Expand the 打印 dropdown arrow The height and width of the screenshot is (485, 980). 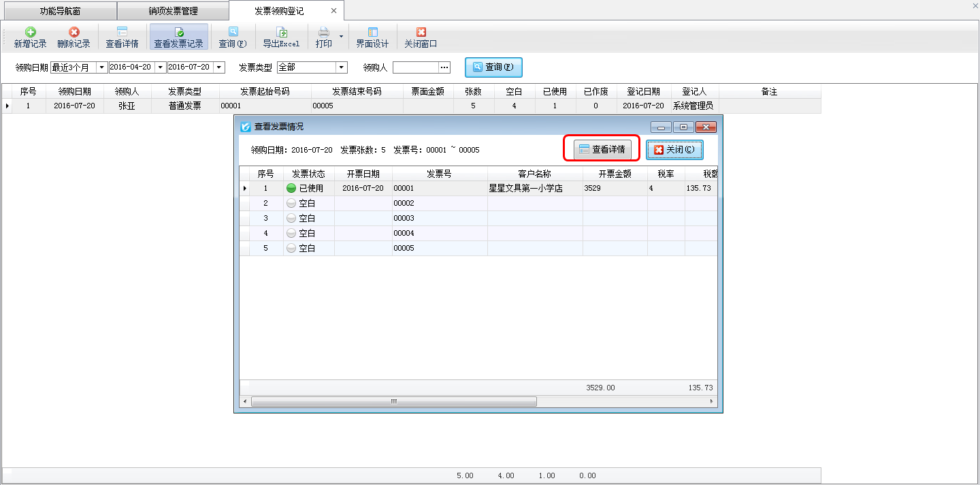pos(342,36)
